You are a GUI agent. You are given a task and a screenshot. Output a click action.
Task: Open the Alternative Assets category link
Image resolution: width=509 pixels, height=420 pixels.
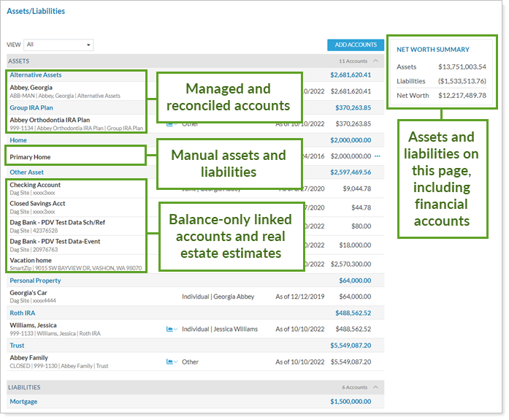coord(36,75)
